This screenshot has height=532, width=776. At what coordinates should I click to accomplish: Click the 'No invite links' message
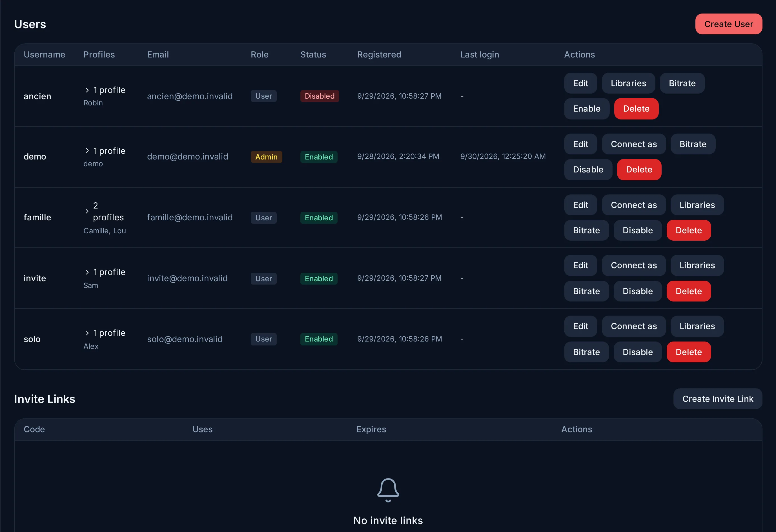pyautogui.click(x=388, y=520)
